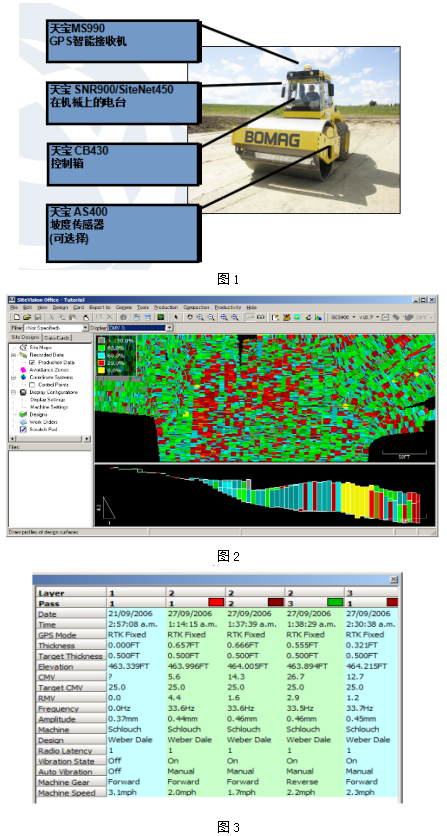
Task: Click the elevation value 463.339FT
Action: point(131,666)
